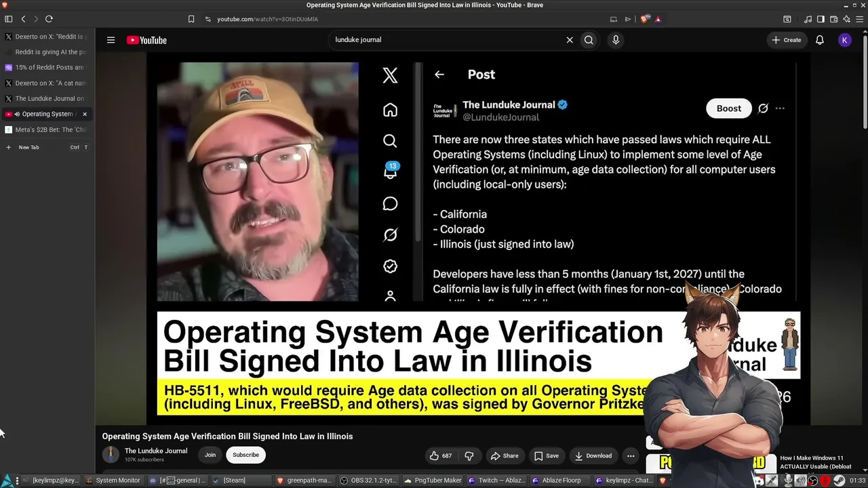This screenshot has height=488, width=868.
Task: Close the "Operating System" tab
Action: coord(85,114)
